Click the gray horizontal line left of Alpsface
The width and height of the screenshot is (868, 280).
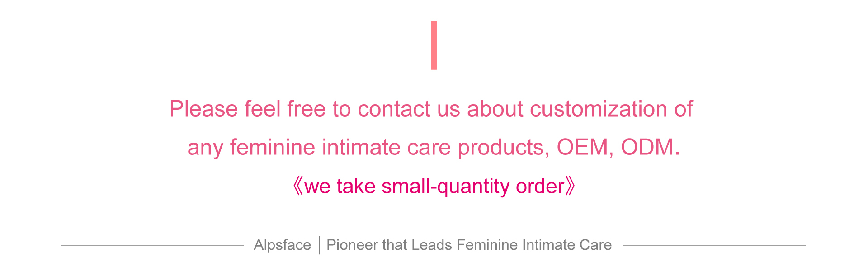pos(152,245)
